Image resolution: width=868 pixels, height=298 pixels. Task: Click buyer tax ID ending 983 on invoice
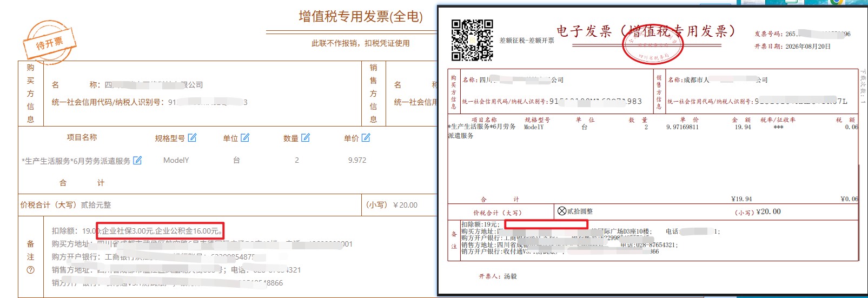pos(552,101)
